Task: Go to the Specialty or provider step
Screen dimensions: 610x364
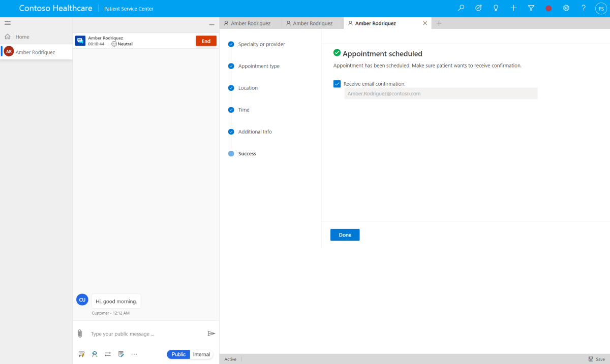Action: [x=261, y=44]
